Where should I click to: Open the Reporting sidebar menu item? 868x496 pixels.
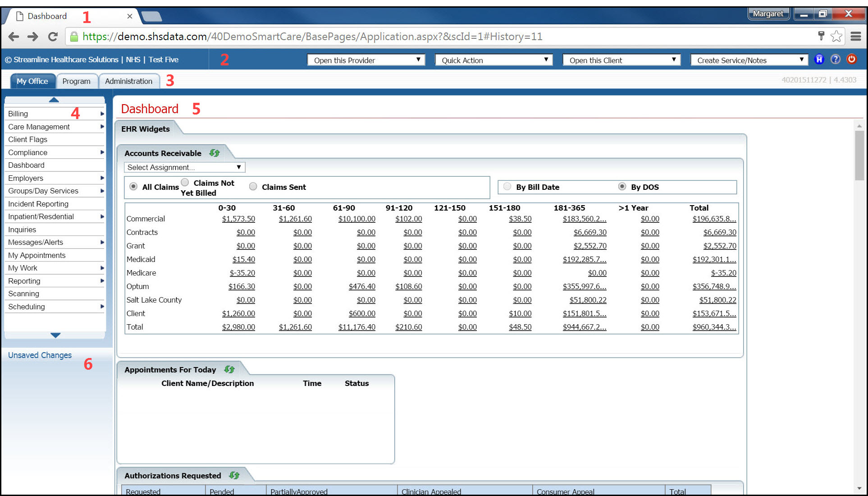(x=24, y=281)
